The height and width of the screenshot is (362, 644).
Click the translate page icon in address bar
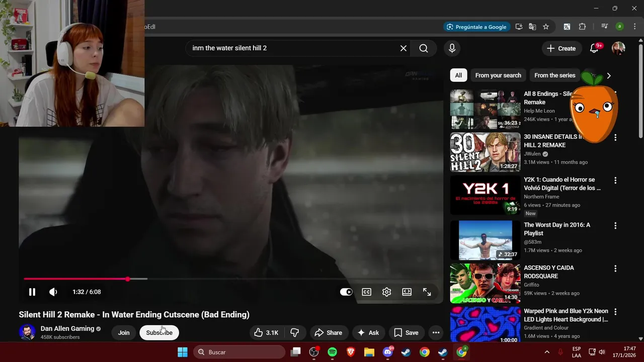(532, 27)
